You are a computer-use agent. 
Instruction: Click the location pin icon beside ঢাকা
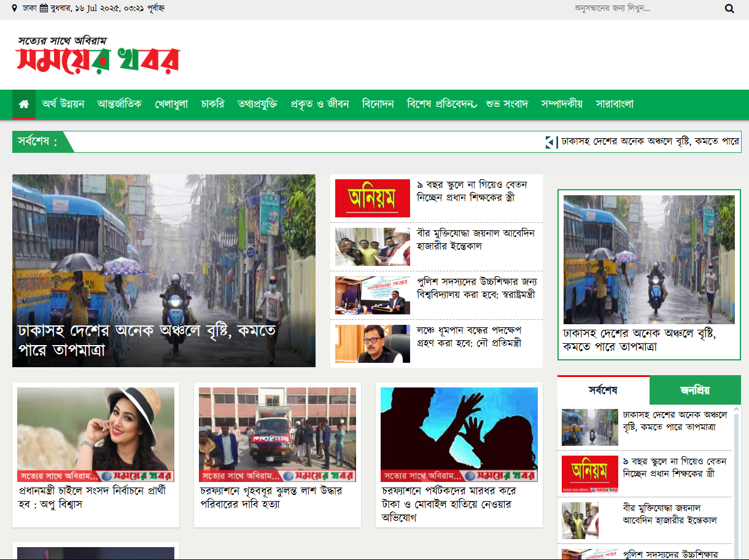coord(14,9)
